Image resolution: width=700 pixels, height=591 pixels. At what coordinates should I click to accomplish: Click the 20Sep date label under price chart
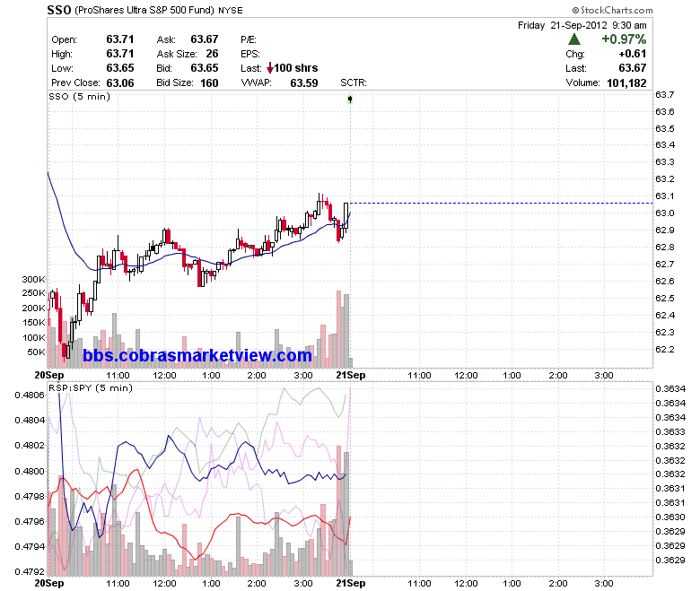[x=49, y=375]
